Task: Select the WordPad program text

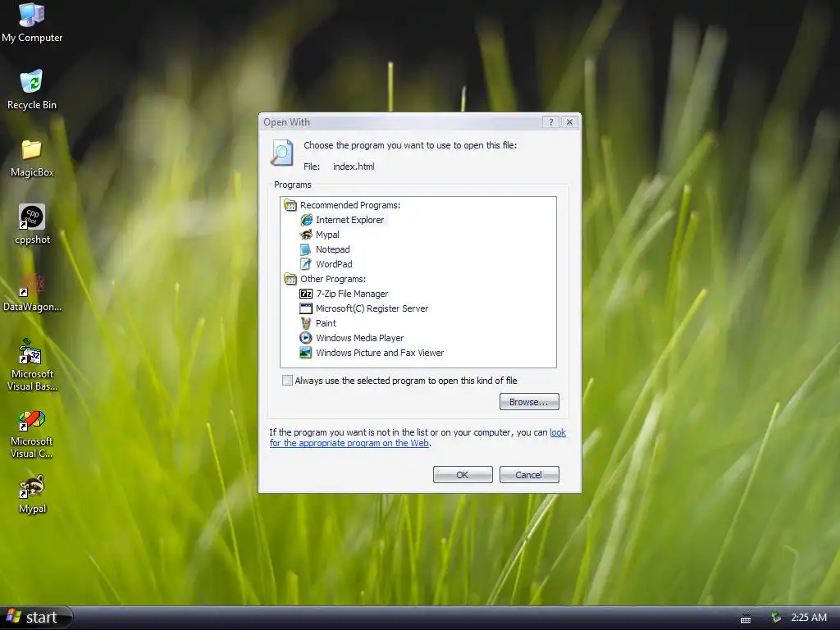Action: [x=334, y=264]
